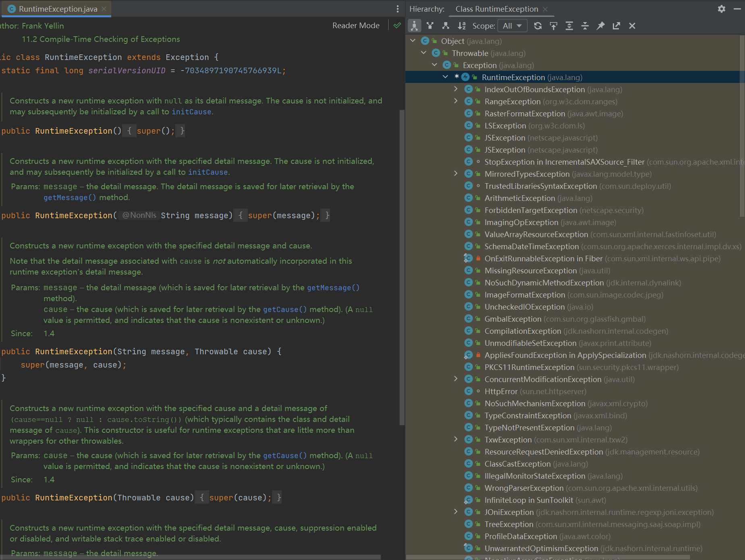This screenshot has width=745, height=560.
Task: Export hierarchy to text file
Action: (x=616, y=26)
